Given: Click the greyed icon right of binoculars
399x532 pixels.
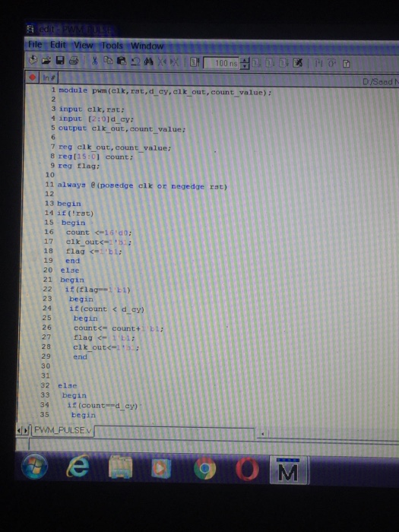Looking at the screenshot, I should 162,62.
